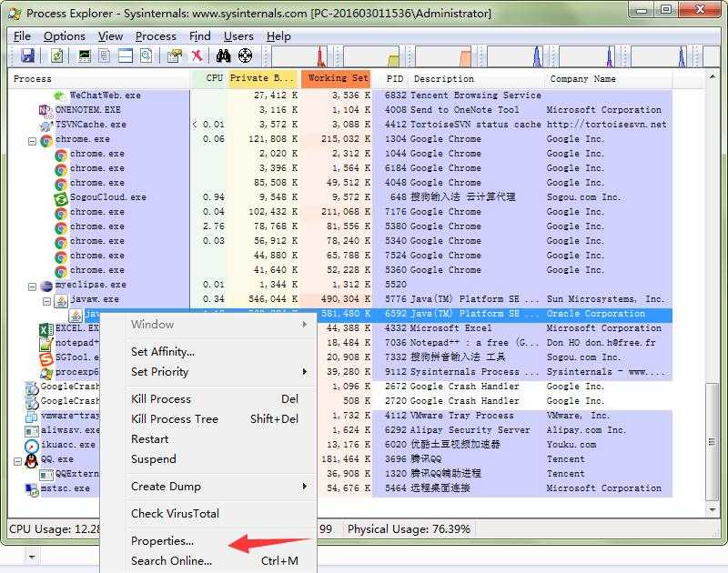Sort by the Company Name column header
The image size is (728, 573).
coord(607,79)
